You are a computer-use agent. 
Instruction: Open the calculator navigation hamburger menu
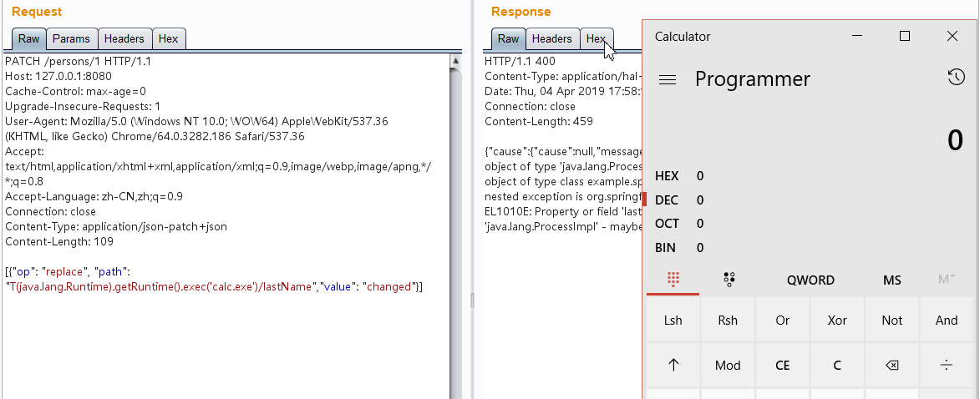667,80
